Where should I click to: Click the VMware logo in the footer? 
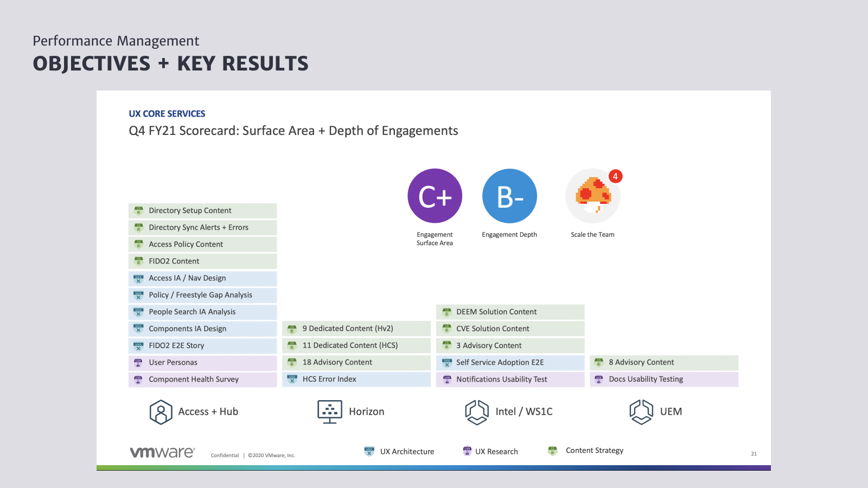[x=162, y=452]
